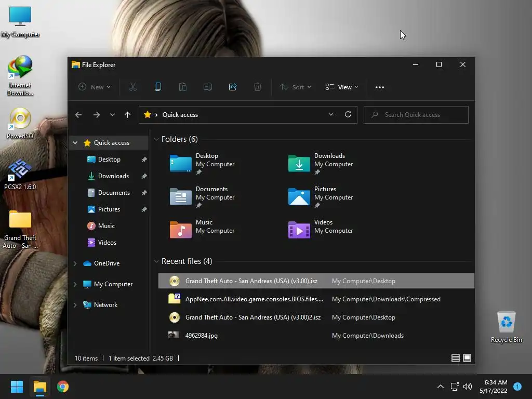Viewport: 532px width, 399px height.
Task: Select 4962984.jpg recent file
Action: (x=316, y=336)
